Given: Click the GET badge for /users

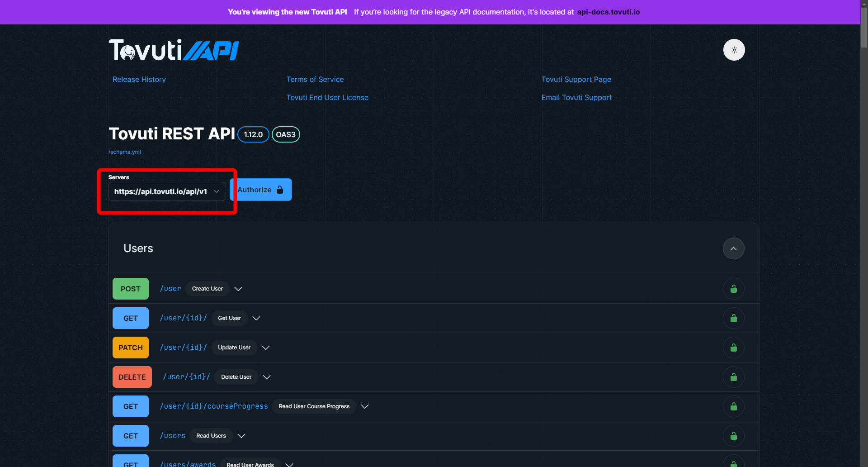Looking at the screenshot, I should pos(131,436).
